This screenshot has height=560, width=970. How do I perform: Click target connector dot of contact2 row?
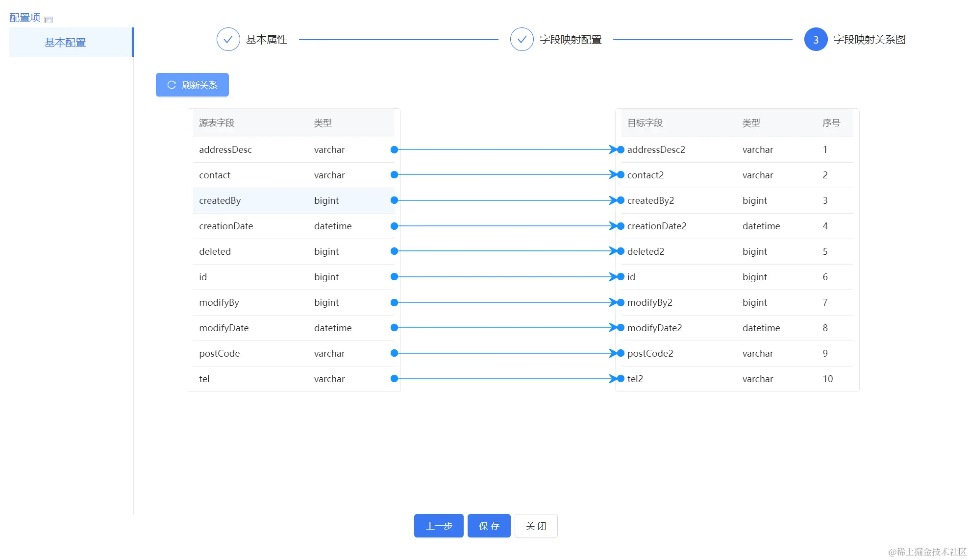[x=621, y=175]
